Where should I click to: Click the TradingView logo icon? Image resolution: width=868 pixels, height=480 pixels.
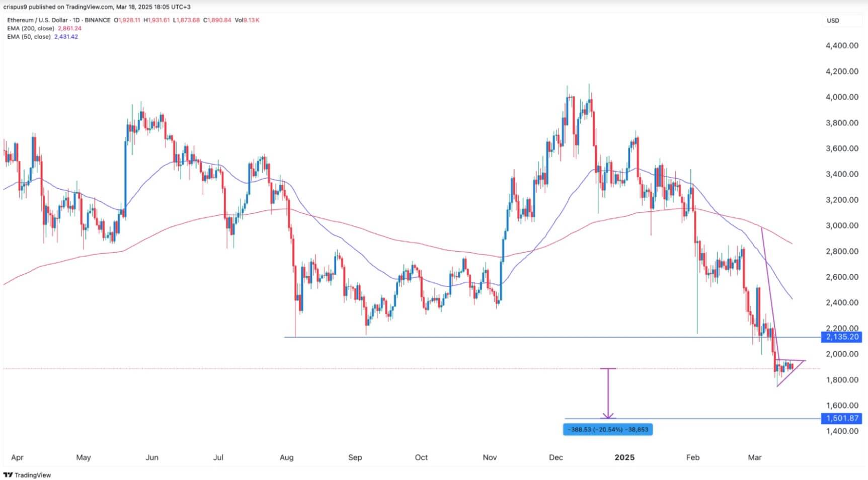(x=8, y=475)
